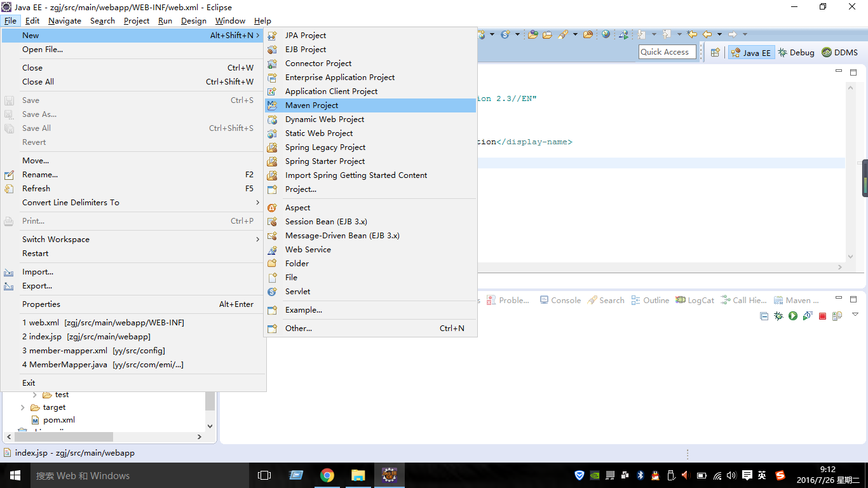
Task: Open the Window menu
Action: coord(230,21)
